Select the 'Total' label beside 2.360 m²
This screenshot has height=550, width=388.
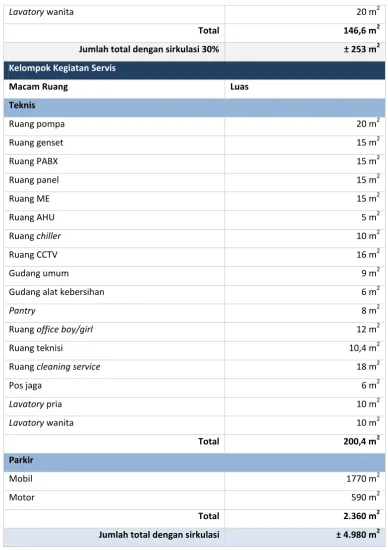(x=209, y=516)
